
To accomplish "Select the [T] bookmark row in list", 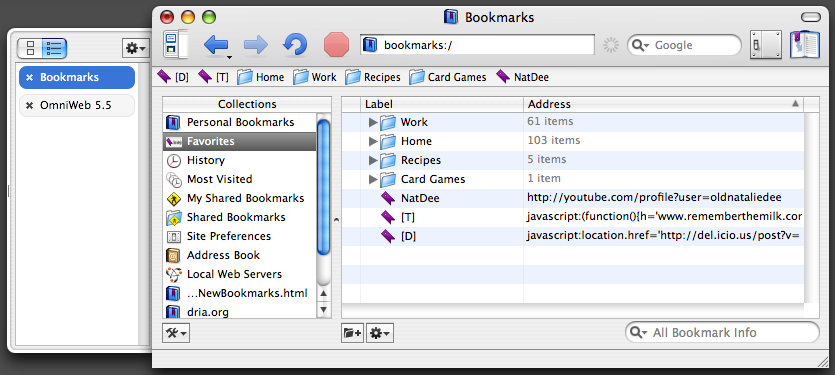I will [572, 217].
